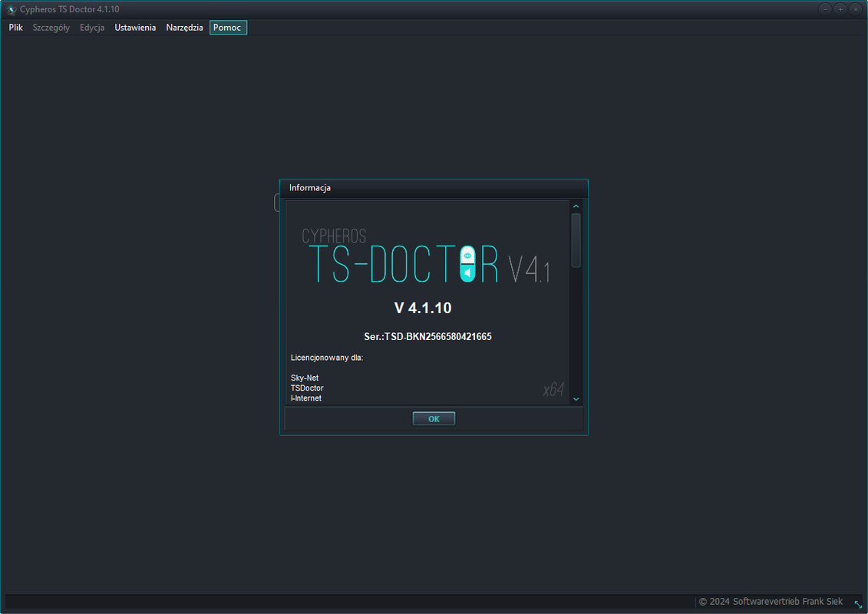
Task: Confirm the Informacja dialog with OK
Action: [x=434, y=419]
